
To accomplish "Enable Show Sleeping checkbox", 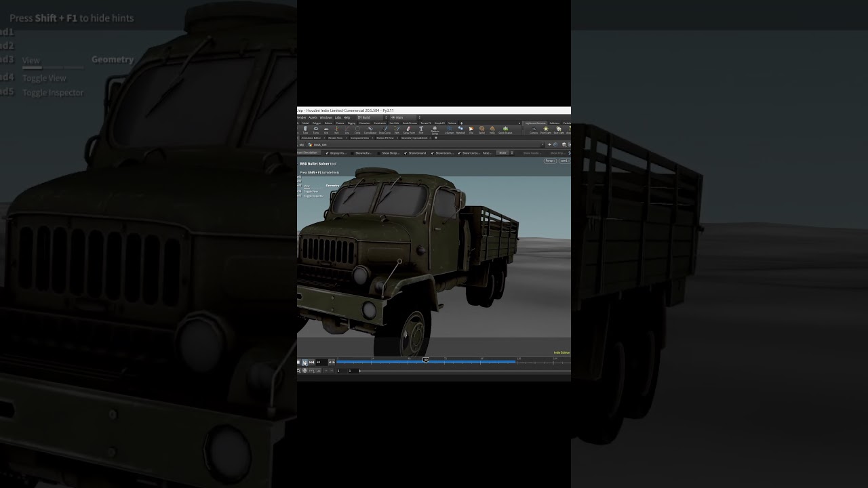I will (379, 153).
